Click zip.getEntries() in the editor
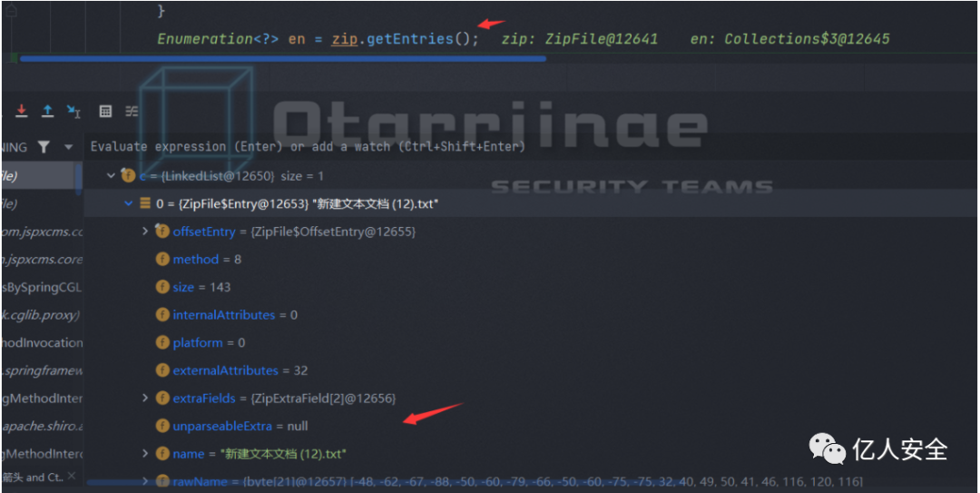980x493 pixels. [x=405, y=39]
